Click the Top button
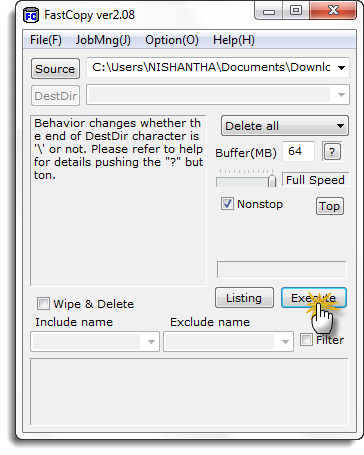This screenshot has width=364, height=455. (x=329, y=206)
